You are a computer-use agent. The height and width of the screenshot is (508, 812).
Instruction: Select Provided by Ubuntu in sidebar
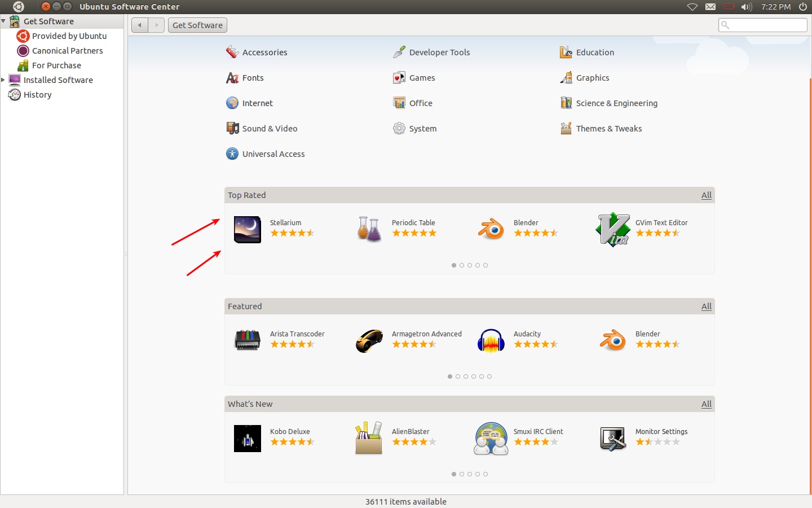pos(69,36)
